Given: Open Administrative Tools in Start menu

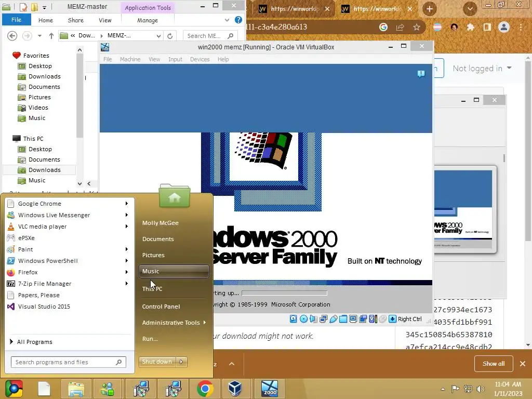Looking at the screenshot, I should [174, 323].
